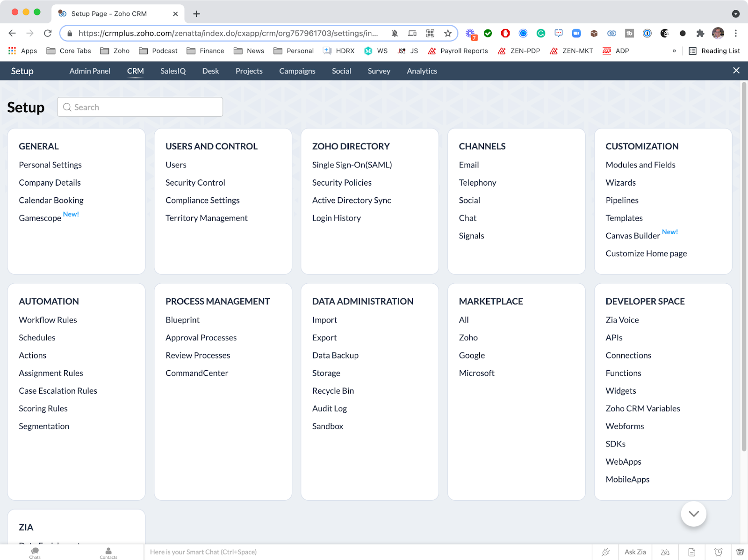This screenshot has width=748, height=560.
Task: Open Modules and Fields
Action: [640, 165]
